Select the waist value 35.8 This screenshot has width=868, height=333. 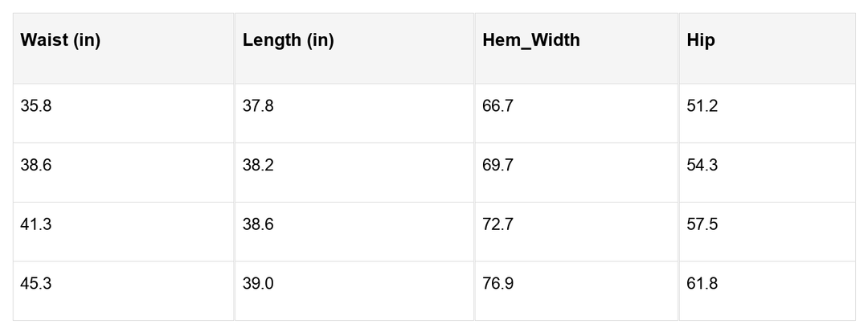pos(36,106)
